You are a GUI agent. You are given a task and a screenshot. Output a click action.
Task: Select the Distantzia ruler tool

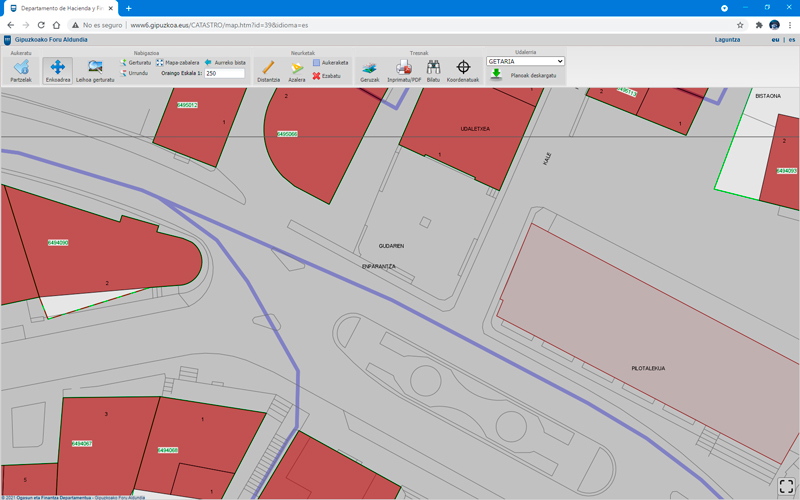point(268,69)
